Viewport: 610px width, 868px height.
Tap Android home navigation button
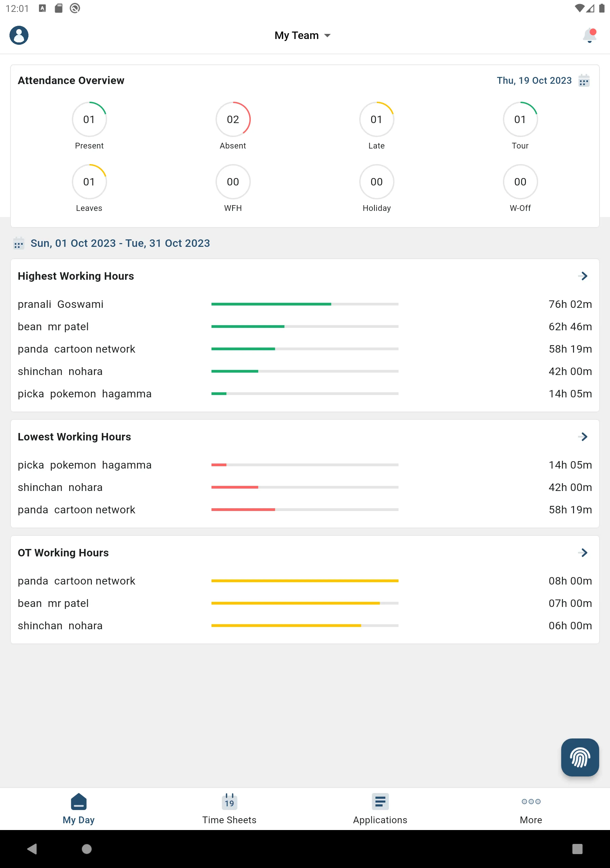click(86, 849)
